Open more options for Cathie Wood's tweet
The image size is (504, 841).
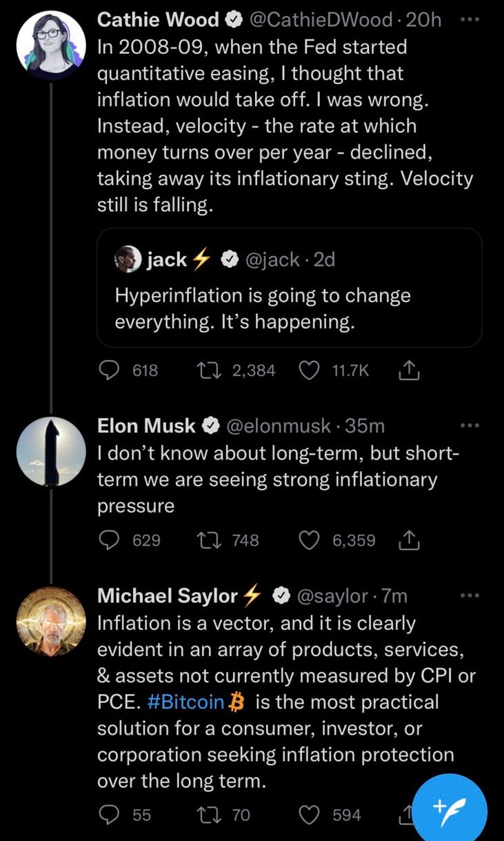tap(469, 20)
